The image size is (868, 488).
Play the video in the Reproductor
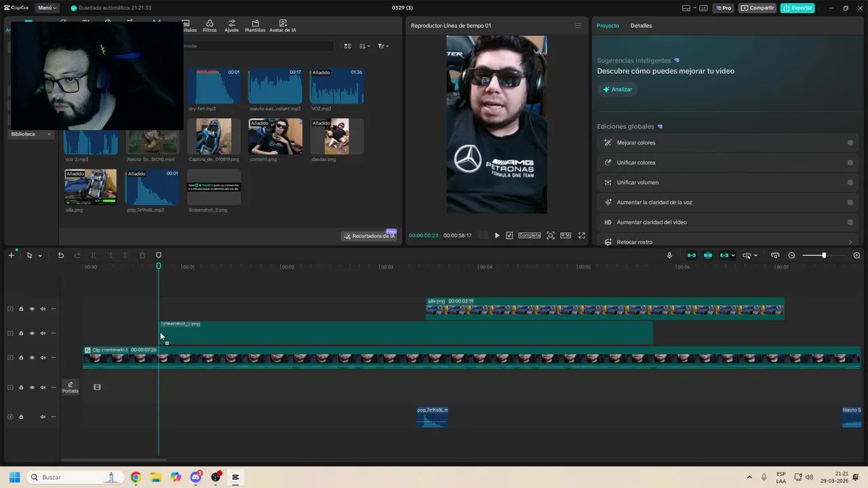click(497, 236)
